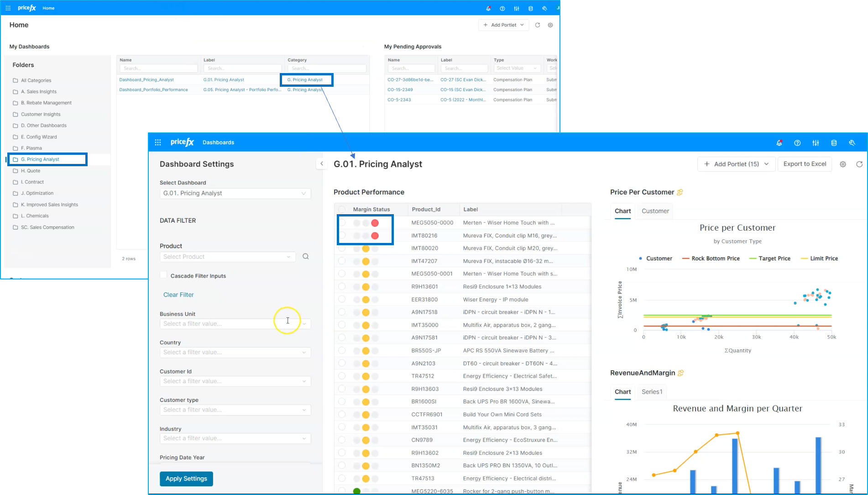Click the Clear Filter link
This screenshot has height=495, width=868.
coord(178,295)
